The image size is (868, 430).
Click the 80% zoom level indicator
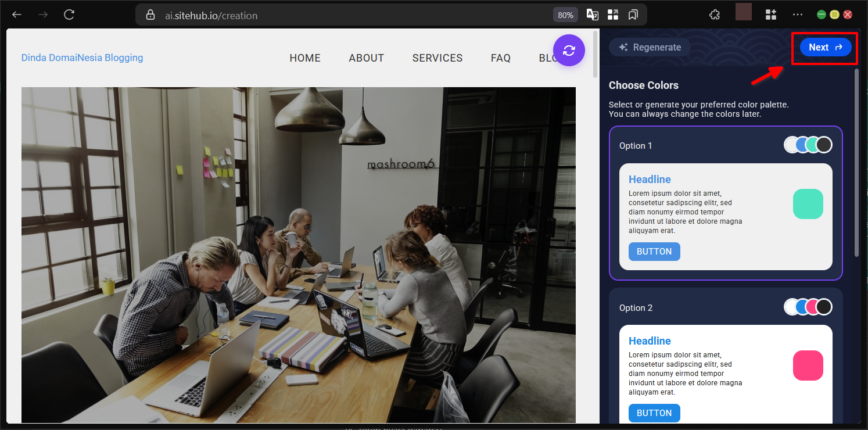(565, 15)
